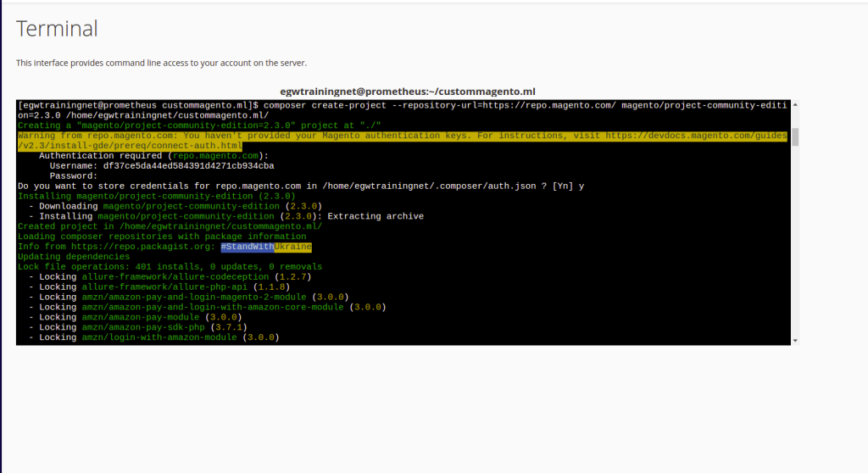Screen dimensions: 868x473
Task: Click the #StandWithUkraine highlighted text
Action: (x=266, y=247)
